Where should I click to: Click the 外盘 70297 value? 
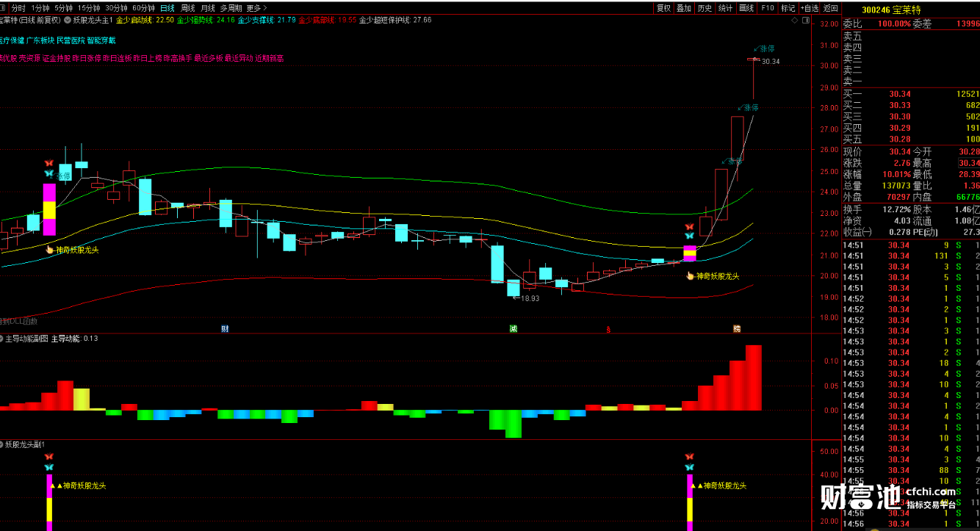click(897, 198)
